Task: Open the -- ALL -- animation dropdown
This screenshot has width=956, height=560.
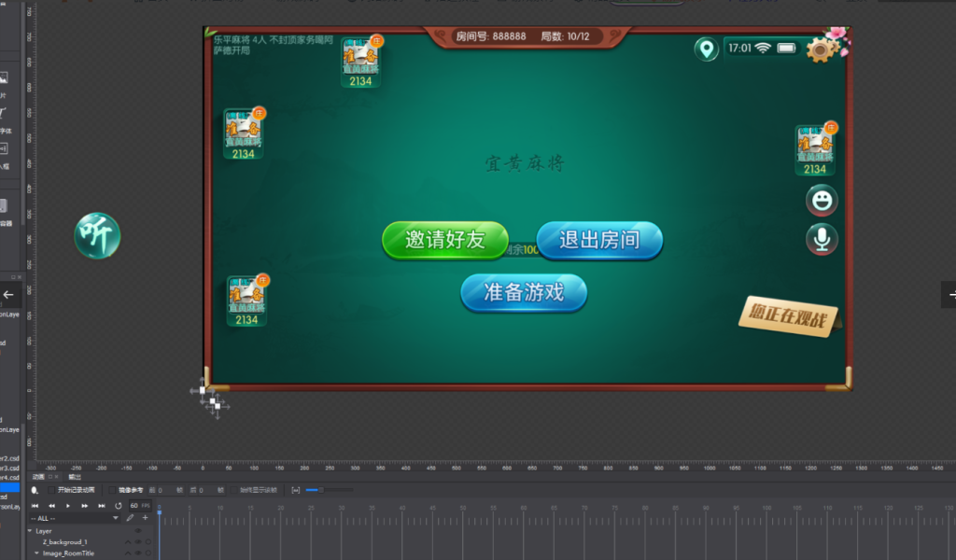Action: [x=75, y=517]
